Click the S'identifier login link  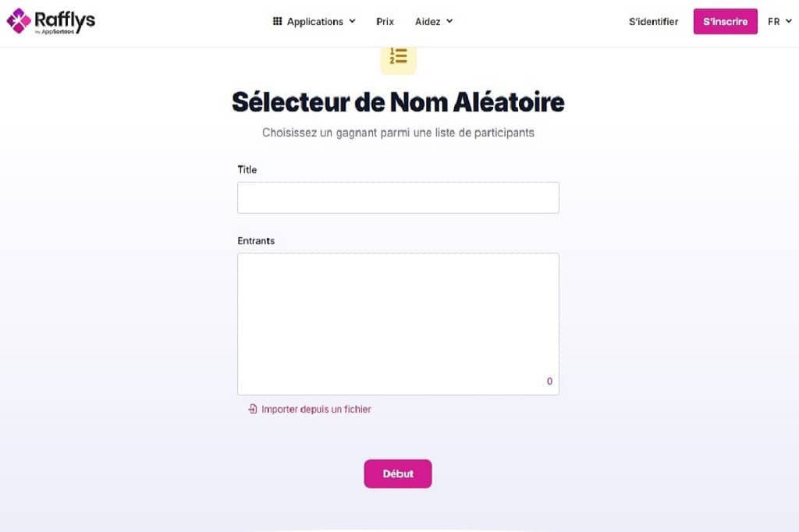(653, 22)
